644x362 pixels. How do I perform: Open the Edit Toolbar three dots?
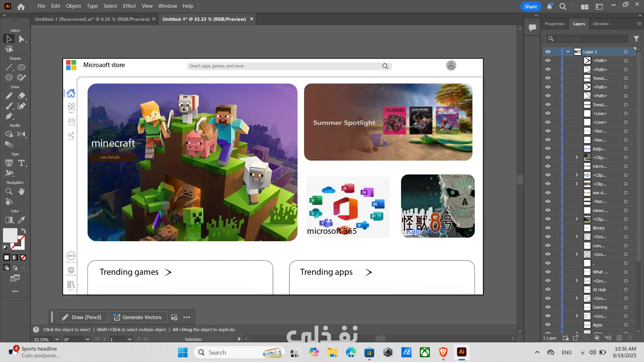click(15, 291)
